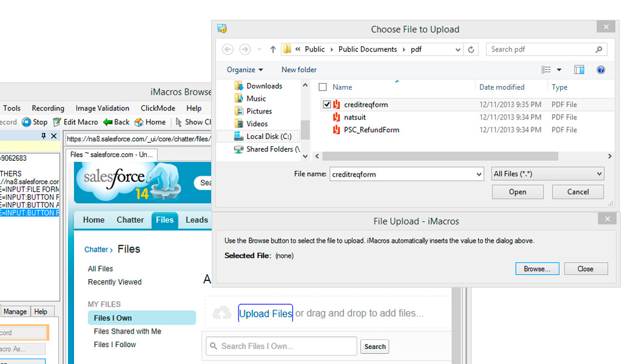Expand the File name combo box
The image size is (631, 364).
pos(479,174)
